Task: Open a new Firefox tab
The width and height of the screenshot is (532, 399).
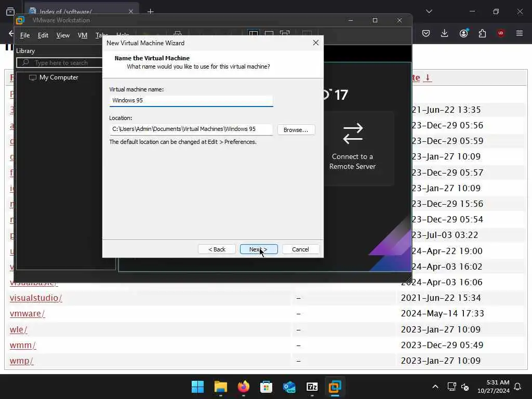Action: coord(151,11)
